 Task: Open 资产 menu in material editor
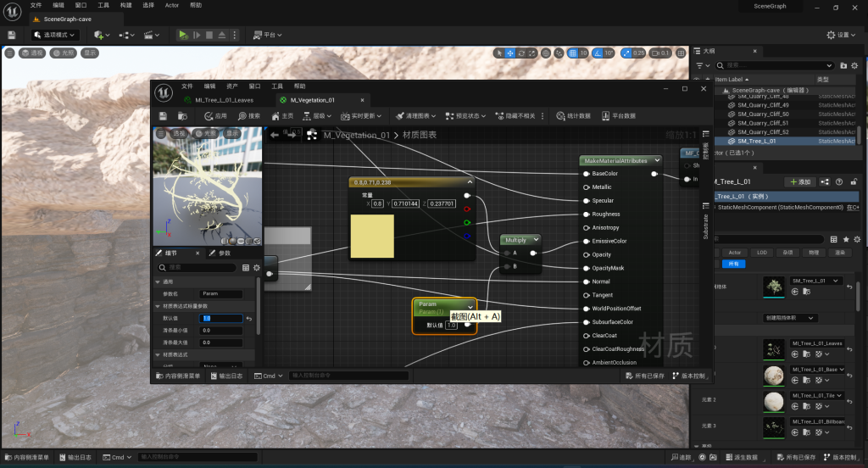coord(232,86)
